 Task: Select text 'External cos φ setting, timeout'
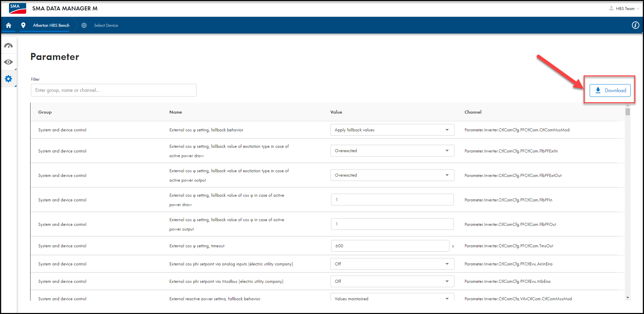[x=197, y=246]
